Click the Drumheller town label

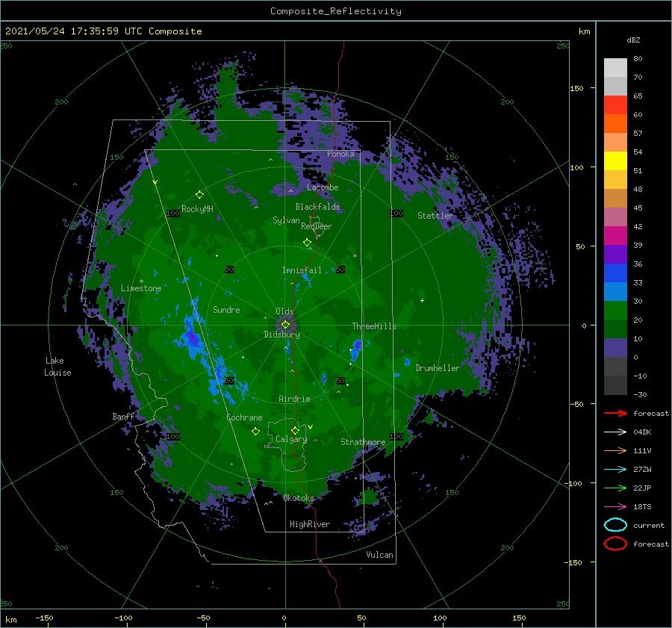pos(438,368)
